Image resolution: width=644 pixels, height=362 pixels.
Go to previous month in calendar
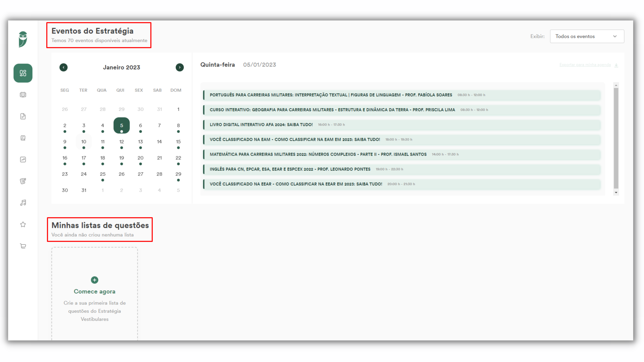64,67
